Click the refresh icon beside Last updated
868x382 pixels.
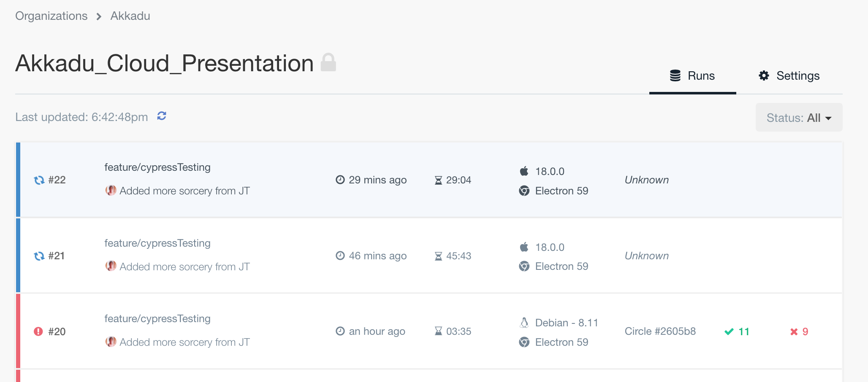(162, 116)
